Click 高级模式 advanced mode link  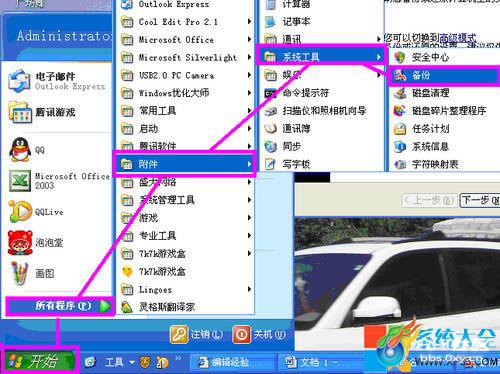pyautogui.click(x=458, y=37)
